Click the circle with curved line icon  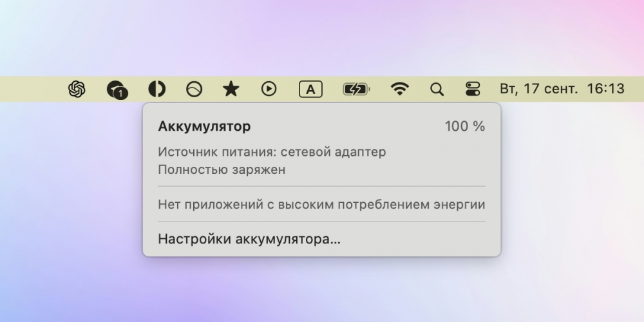coord(194,89)
